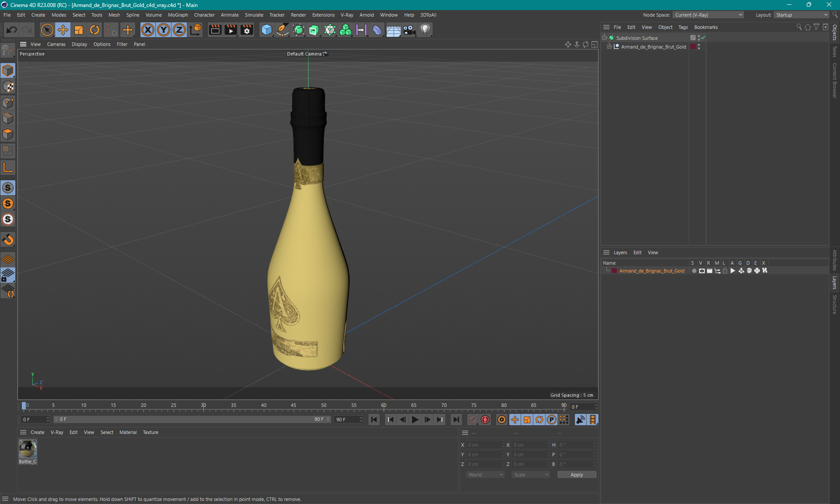The width and height of the screenshot is (840, 504).
Task: Click the Undo arrow icon
Action: tap(12, 30)
